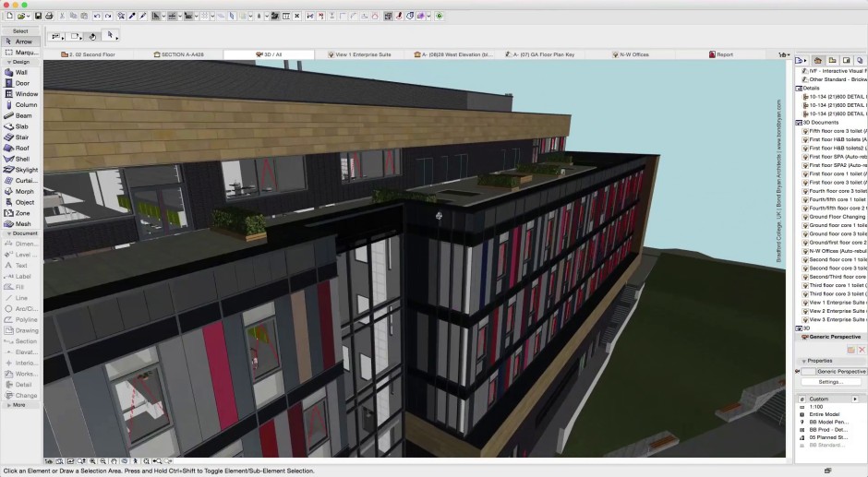Image resolution: width=868 pixels, height=477 pixels.
Task: Select the Door tool
Action: (x=20, y=83)
